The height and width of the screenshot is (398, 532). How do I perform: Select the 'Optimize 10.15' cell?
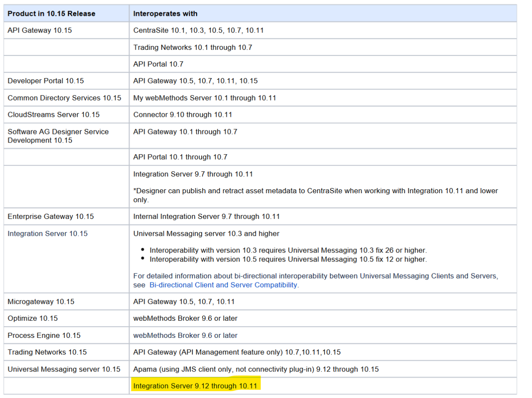point(67,318)
